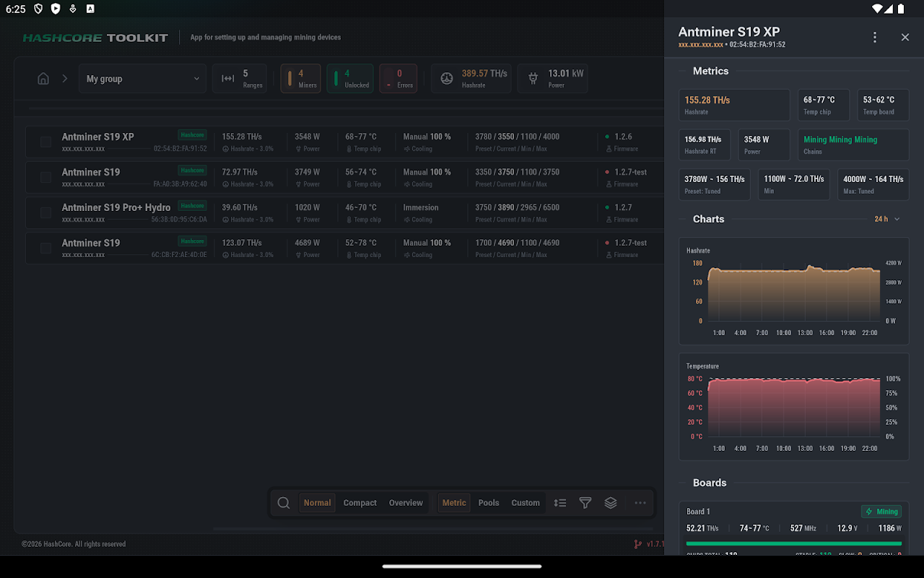Screen dimensions: 924x578
Task: Click the Temperature chart in panel
Action: pos(794,407)
